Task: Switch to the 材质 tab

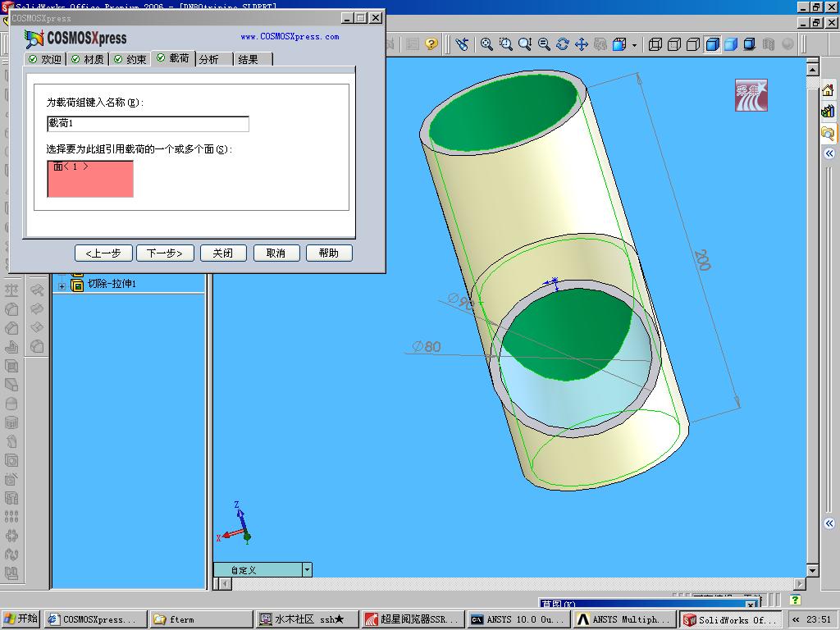Action: tap(88, 59)
